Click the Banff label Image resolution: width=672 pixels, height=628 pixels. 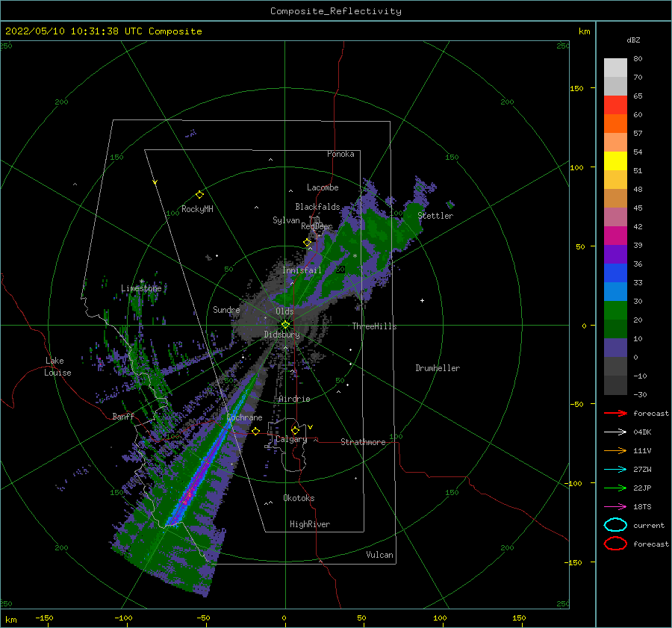[123, 416]
